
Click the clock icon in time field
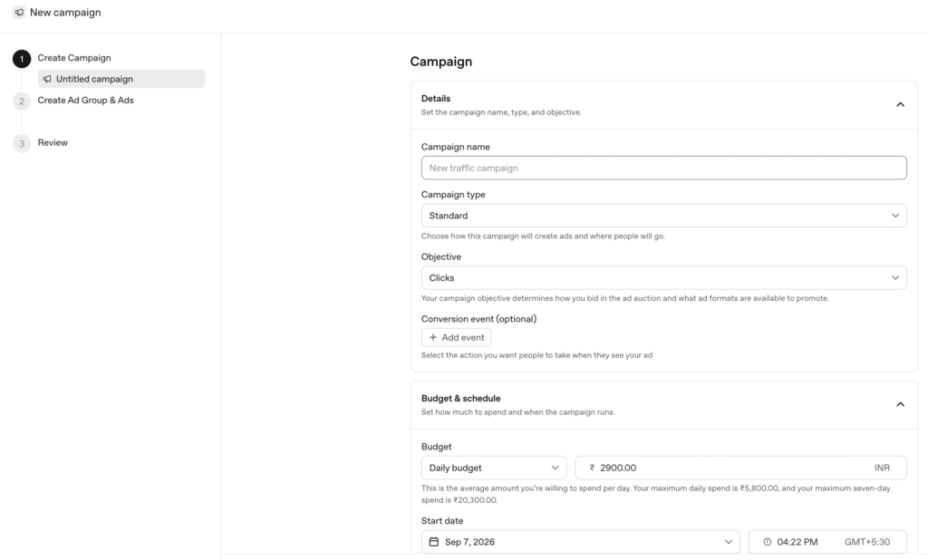click(767, 542)
